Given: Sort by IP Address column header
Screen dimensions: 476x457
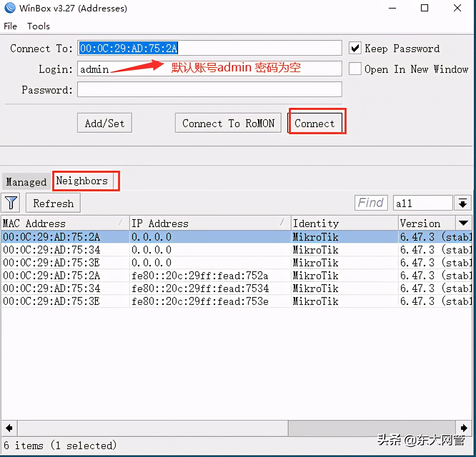Looking at the screenshot, I should click(210, 223).
